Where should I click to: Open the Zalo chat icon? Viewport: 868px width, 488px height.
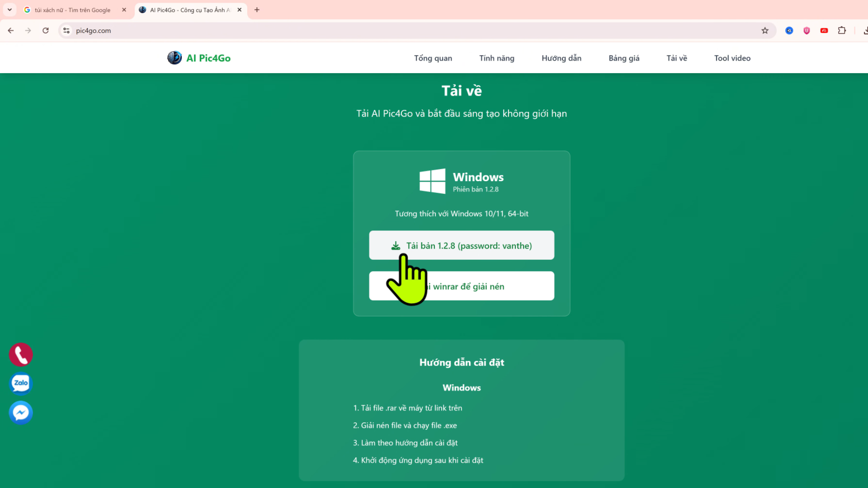tap(21, 383)
